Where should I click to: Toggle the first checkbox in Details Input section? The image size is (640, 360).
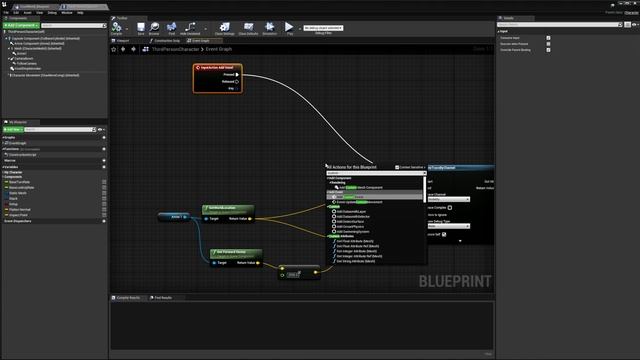(548, 38)
